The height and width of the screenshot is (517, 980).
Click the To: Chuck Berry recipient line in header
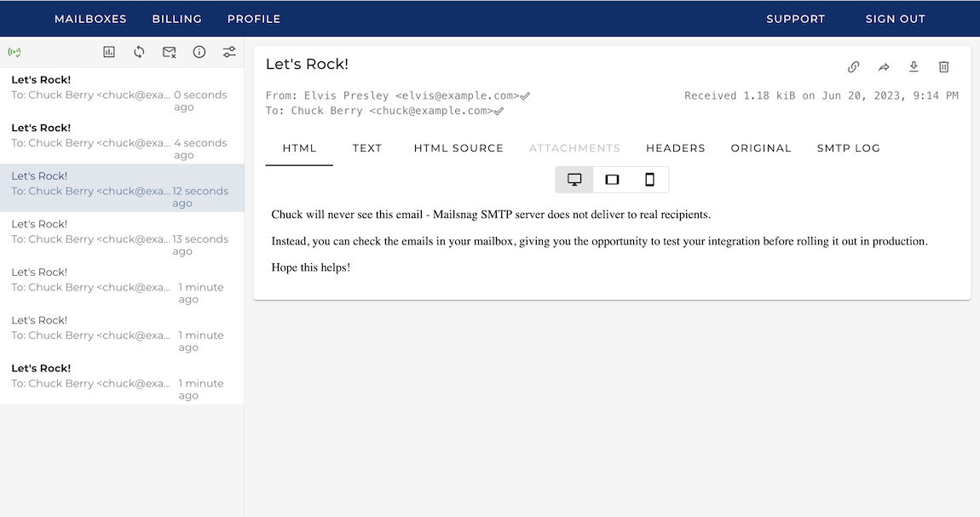[379, 111]
